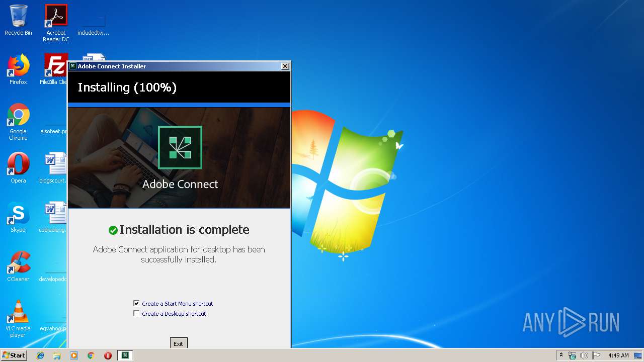This screenshot has height=362, width=644.
Task: Launch Firefox from the desktop
Action: point(18,69)
